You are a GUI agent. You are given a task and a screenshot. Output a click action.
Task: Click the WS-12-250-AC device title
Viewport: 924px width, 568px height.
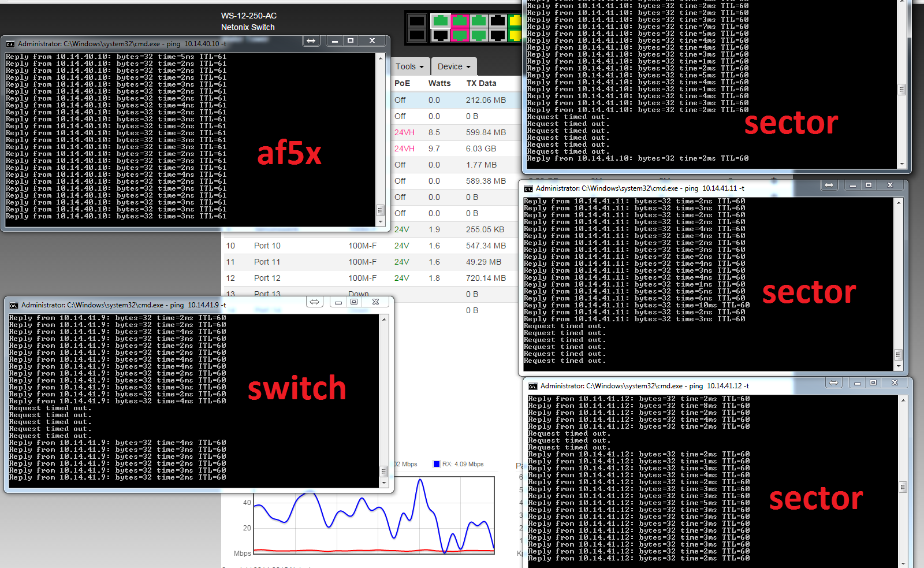coord(249,16)
